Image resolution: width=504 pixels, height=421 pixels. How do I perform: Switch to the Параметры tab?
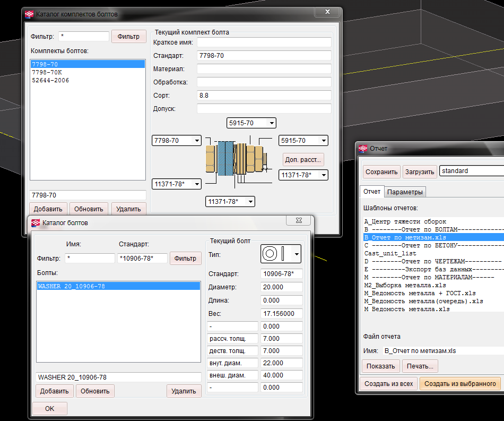coord(405,192)
